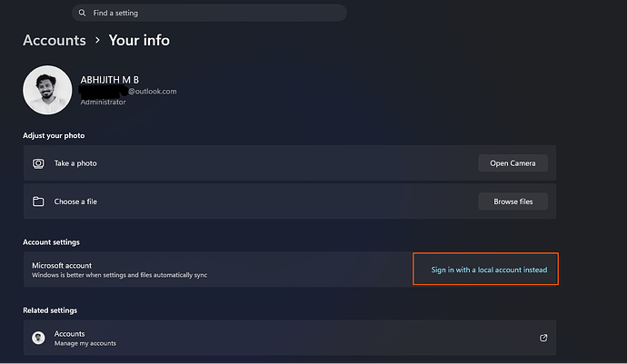The image size is (627, 364).
Task: Click the Find a setting search box
Action: click(209, 13)
